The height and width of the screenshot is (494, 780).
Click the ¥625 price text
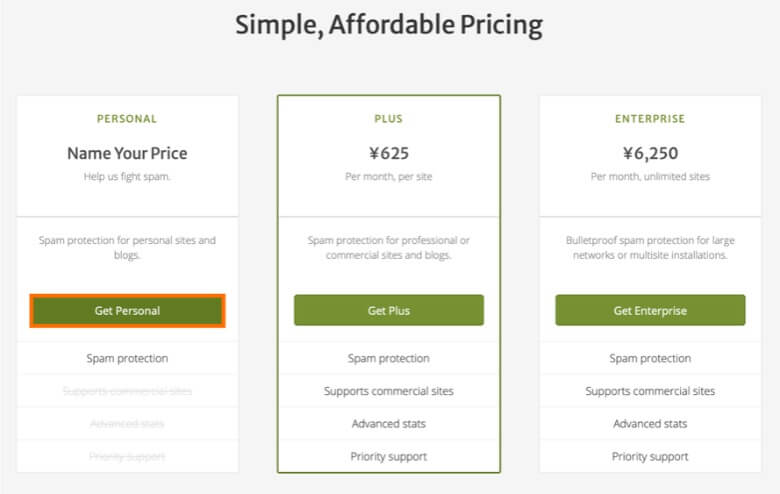[x=388, y=153]
